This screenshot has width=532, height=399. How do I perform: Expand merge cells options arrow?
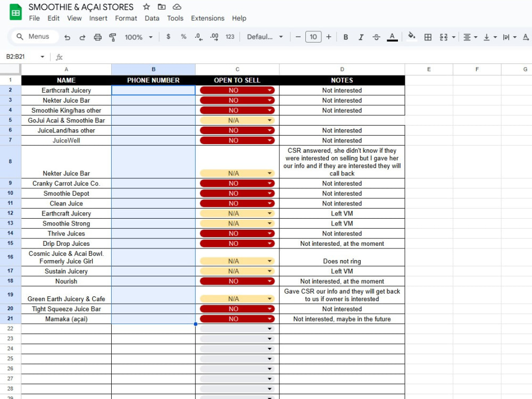(454, 37)
